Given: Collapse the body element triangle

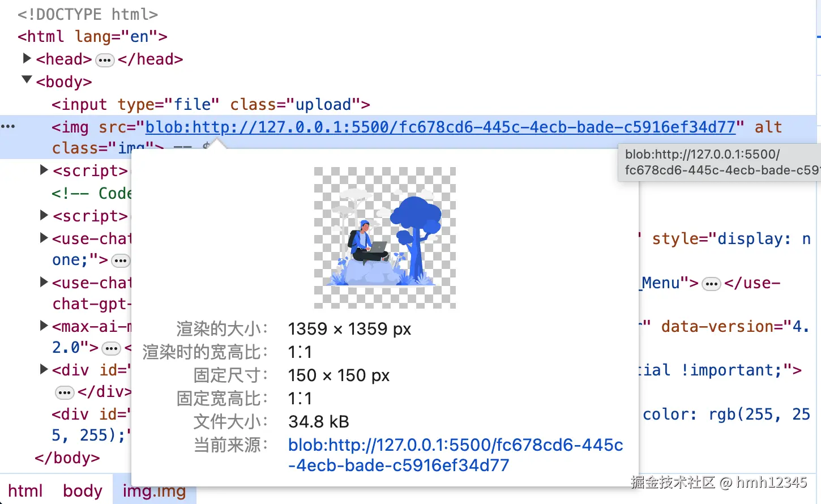Looking at the screenshot, I should coord(27,80).
